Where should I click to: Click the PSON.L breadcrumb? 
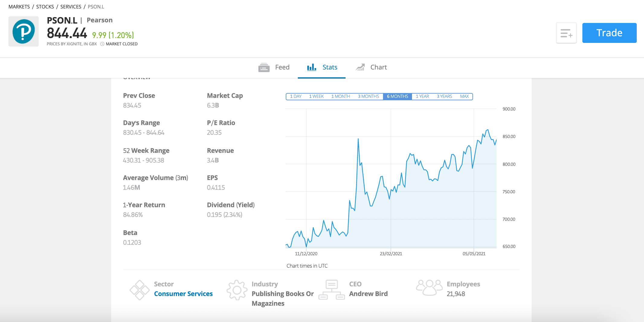coord(96,7)
